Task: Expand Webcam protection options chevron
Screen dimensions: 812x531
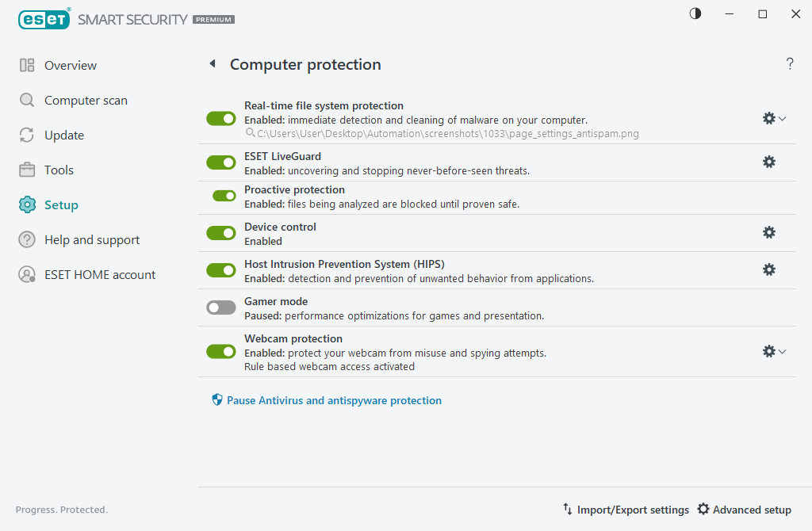Action: 783,351
